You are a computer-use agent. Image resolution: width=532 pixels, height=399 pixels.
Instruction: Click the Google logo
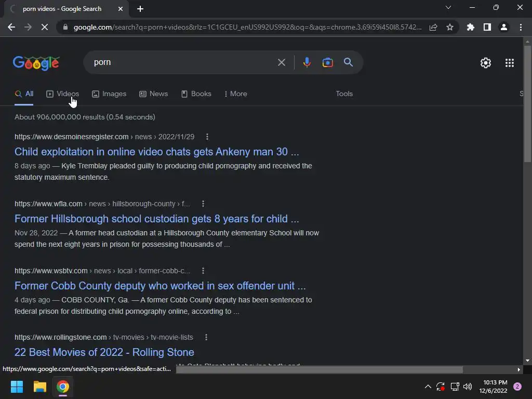[x=36, y=63]
